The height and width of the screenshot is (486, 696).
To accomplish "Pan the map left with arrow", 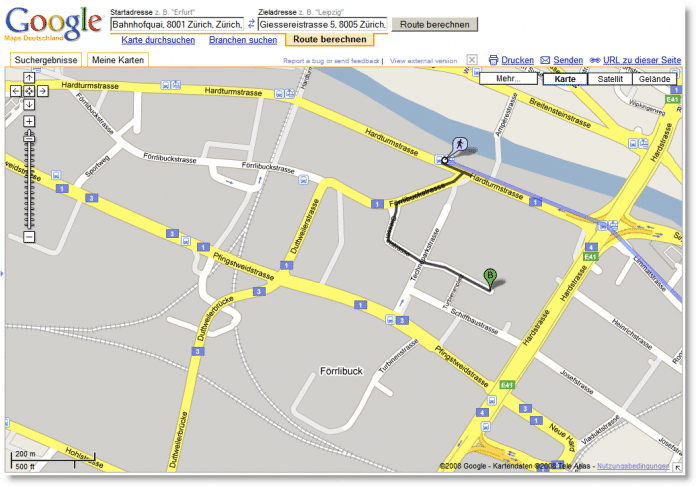I will [x=15, y=91].
